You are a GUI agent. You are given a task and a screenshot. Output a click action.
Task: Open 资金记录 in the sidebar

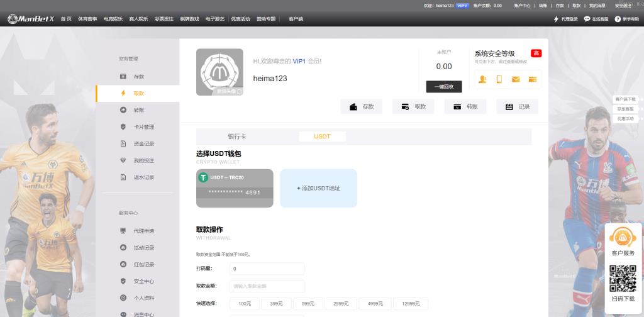coord(143,144)
